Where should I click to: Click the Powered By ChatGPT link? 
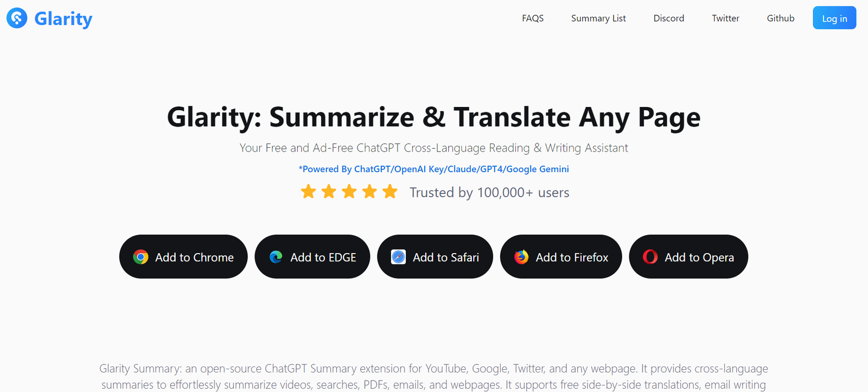click(x=433, y=169)
